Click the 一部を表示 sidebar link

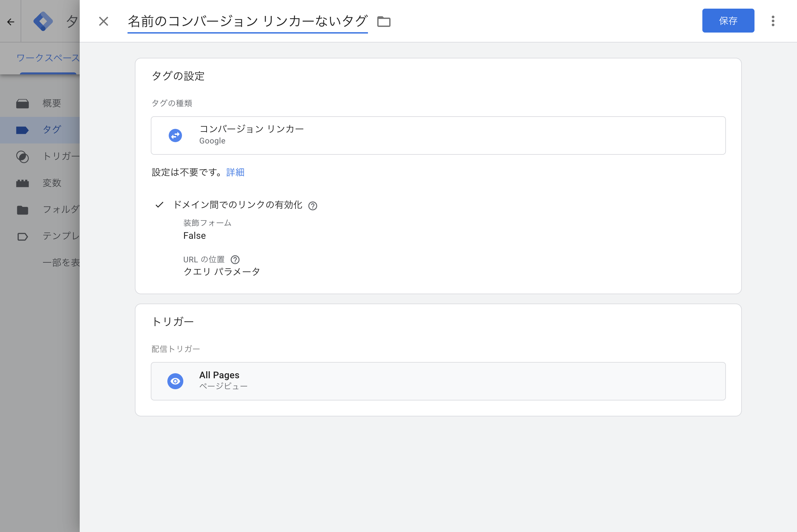coord(61,263)
